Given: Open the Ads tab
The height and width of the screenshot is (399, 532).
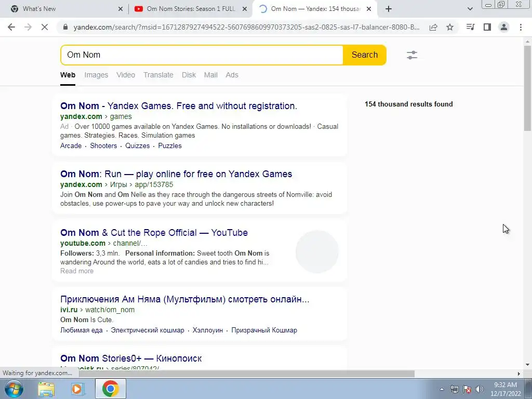Looking at the screenshot, I should [x=232, y=75].
